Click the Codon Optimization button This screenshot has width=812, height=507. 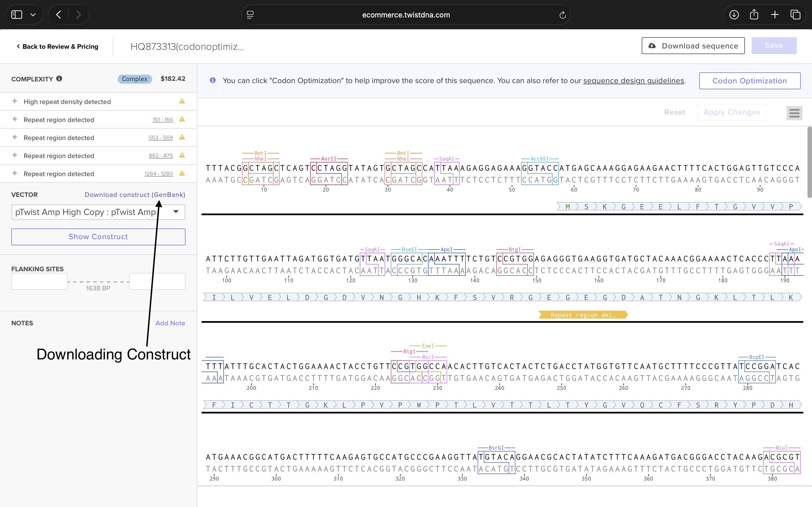pyautogui.click(x=749, y=81)
